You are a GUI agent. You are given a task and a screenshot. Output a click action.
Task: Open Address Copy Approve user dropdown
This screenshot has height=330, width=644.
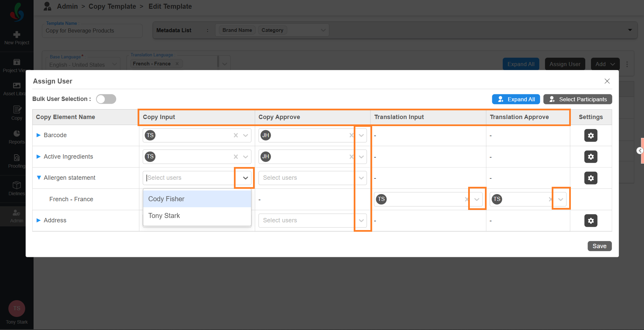[361, 221]
